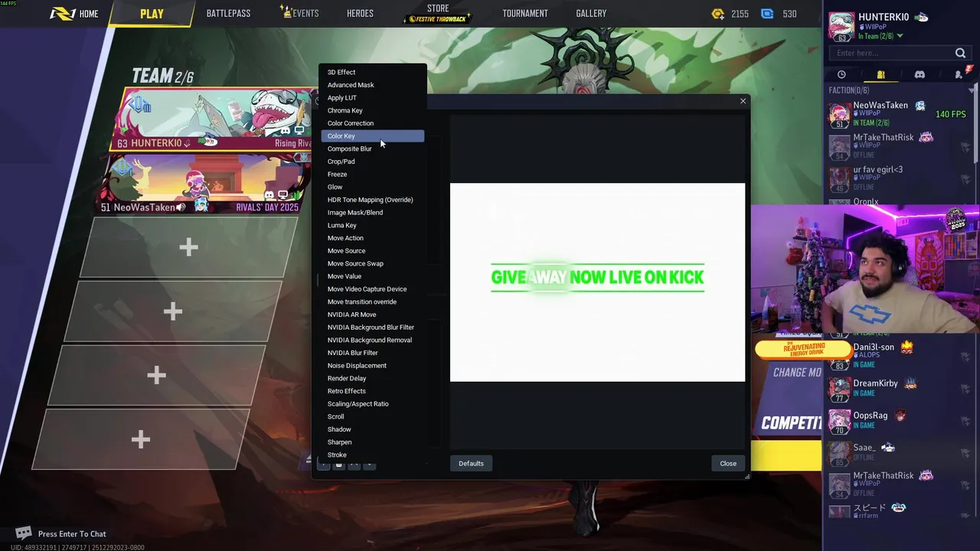This screenshot has width=980, height=551.
Task: Select the highlighted Color Key filter
Action: [372, 136]
